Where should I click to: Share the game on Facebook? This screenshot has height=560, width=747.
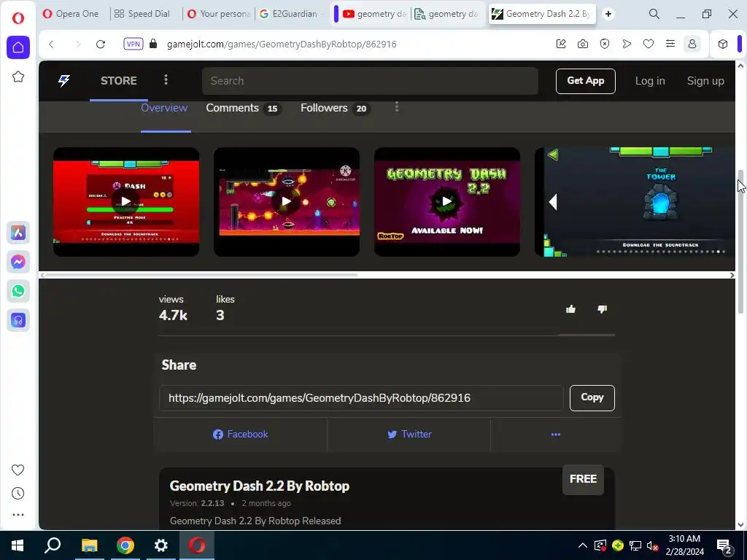241,435
